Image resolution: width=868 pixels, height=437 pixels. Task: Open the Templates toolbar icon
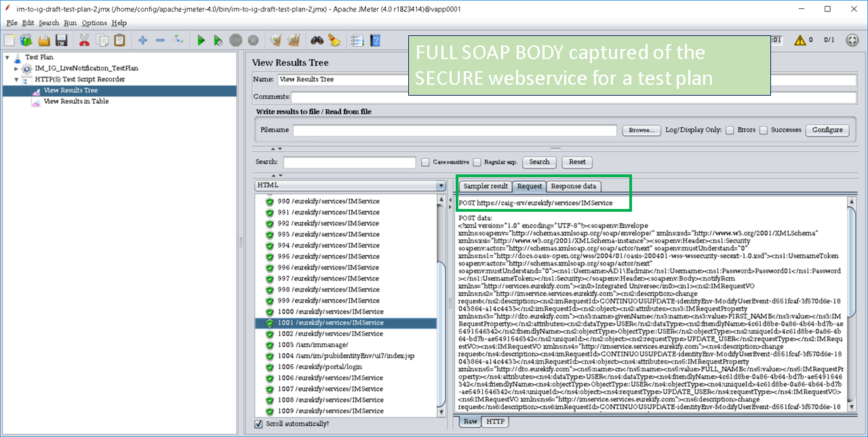click(x=26, y=41)
